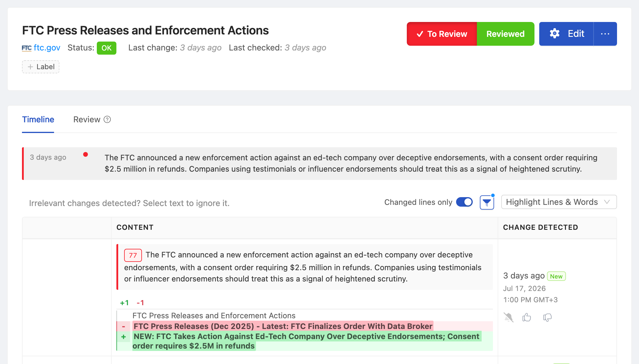Toggle the Changed lines only switch
The height and width of the screenshot is (364, 639).
coord(464,202)
